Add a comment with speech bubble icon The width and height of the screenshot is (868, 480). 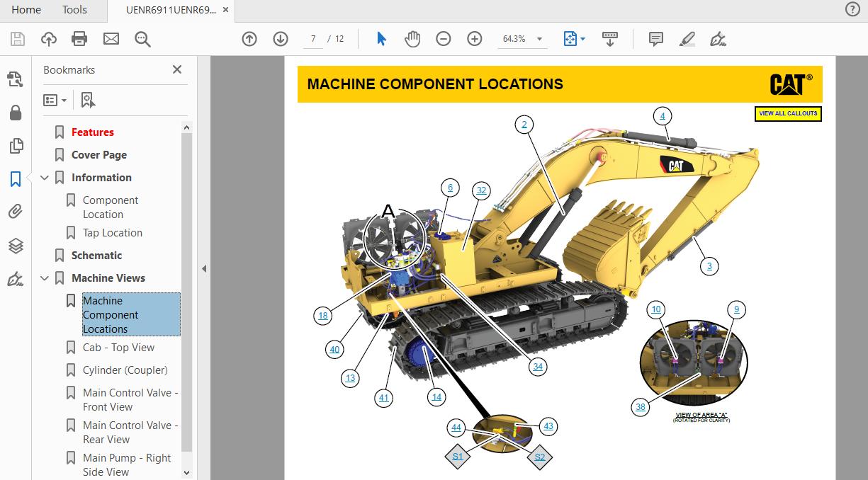656,39
